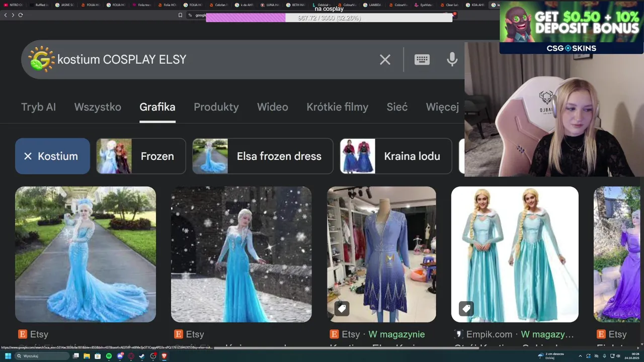Open File Explorer from the taskbar

click(87, 356)
